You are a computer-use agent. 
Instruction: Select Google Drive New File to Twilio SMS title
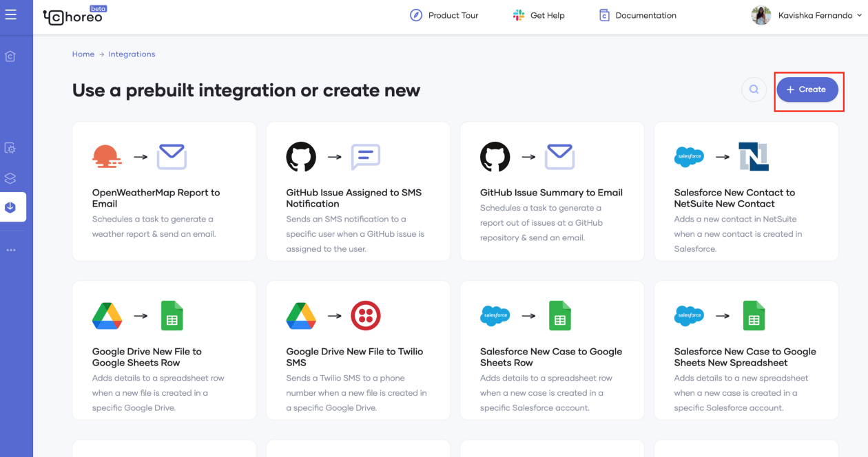(355, 357)
